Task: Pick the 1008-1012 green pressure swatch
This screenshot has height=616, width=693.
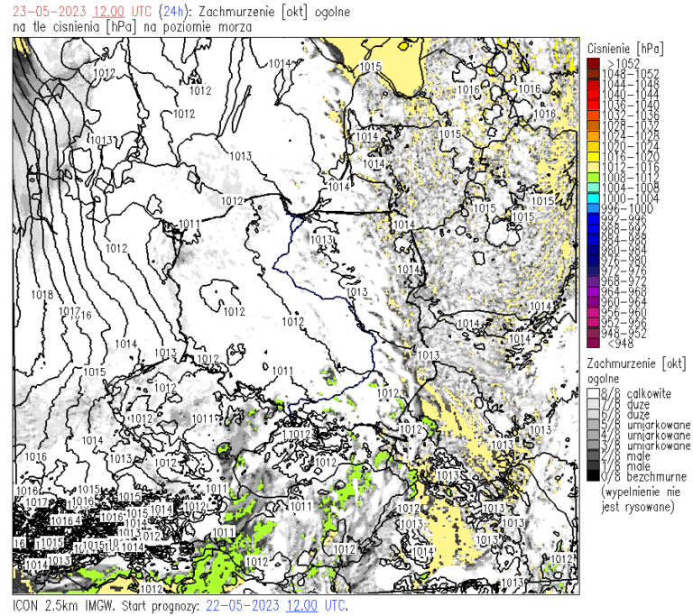Action: (593, 177)
